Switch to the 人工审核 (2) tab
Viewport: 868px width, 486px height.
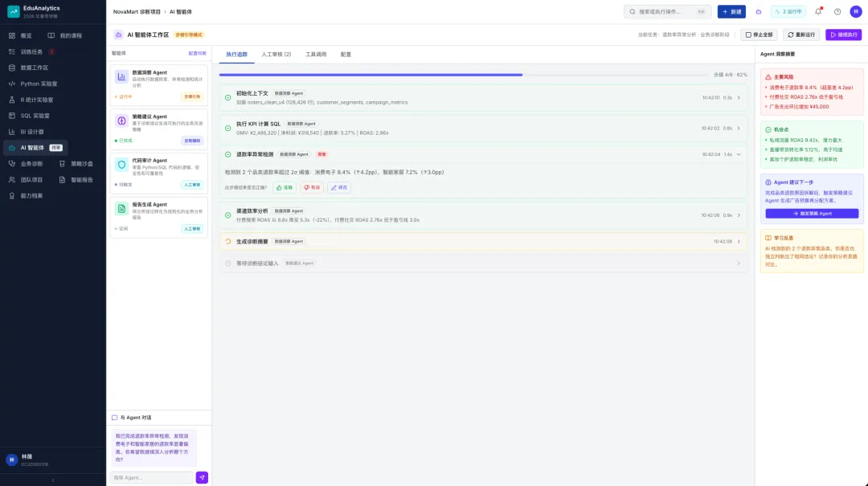pos(276,55)
